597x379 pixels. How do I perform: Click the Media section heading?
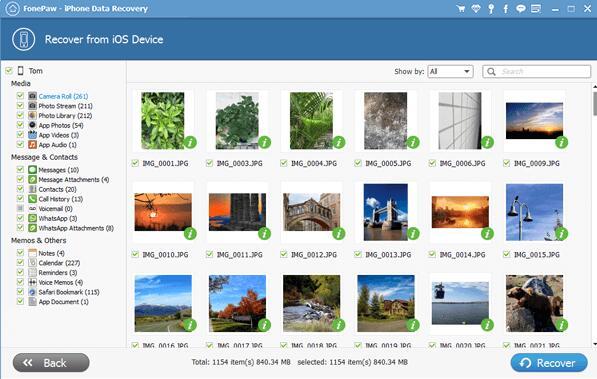pyautogui.click(x=21, y=83)
